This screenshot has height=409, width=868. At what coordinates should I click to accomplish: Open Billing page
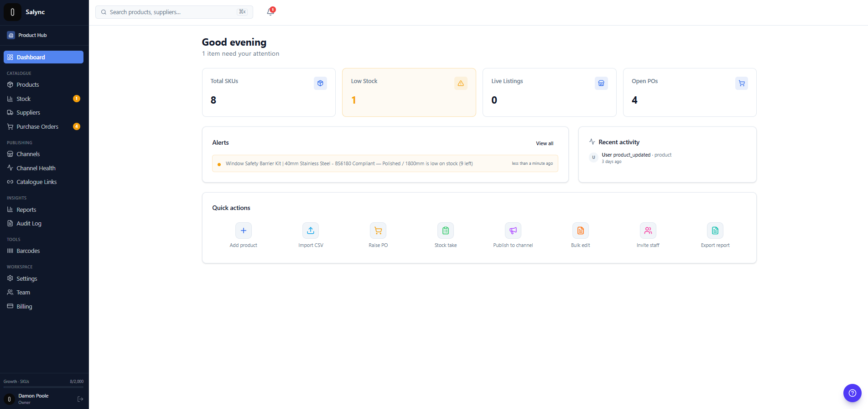pos(43,306)
